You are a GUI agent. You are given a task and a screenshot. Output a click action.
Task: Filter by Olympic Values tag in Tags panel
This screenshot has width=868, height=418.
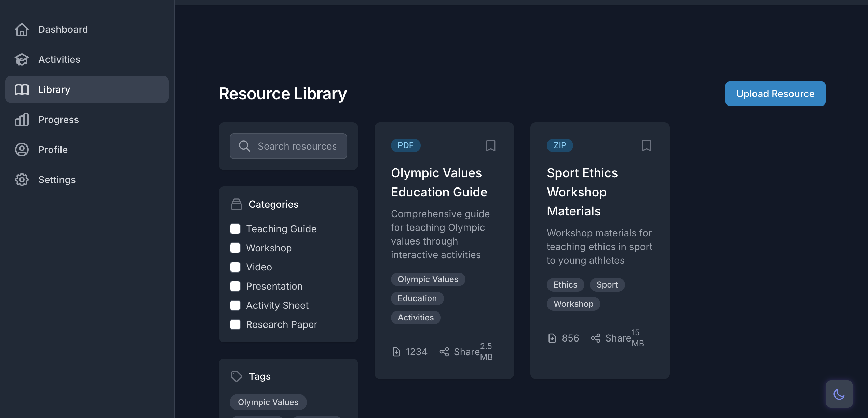pos(268,402)
